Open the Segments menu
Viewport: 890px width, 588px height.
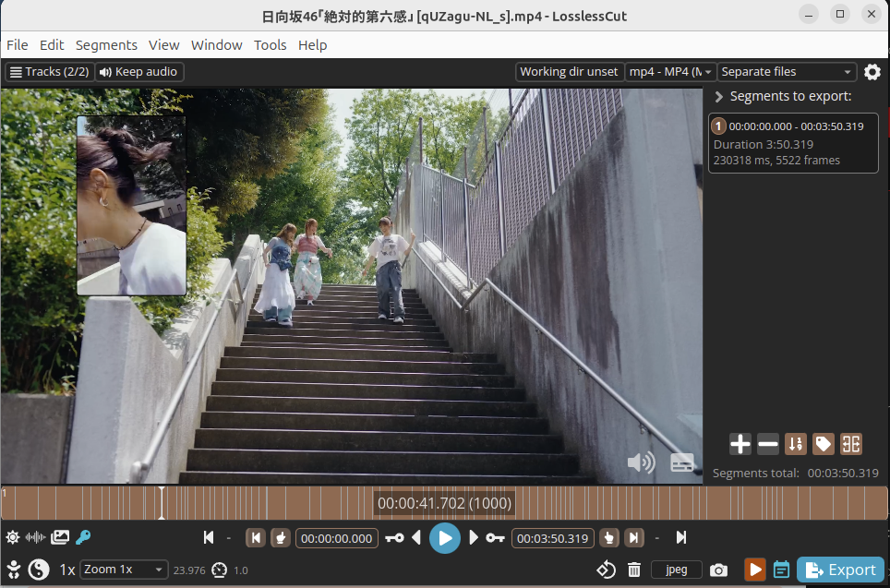(x=106, y=45)
